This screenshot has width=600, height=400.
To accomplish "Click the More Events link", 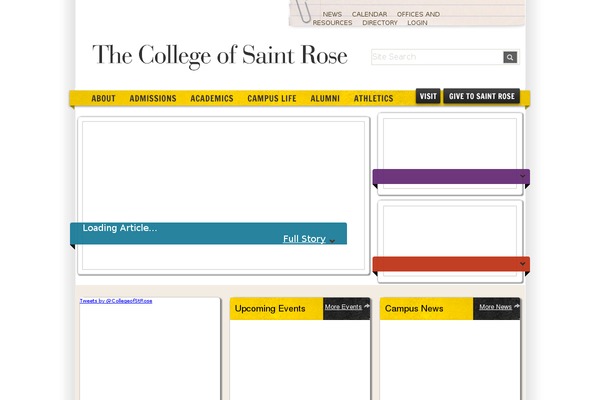I will pos(343,307).
